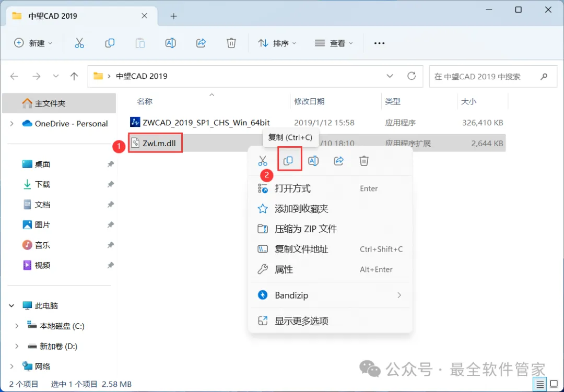564x392 pixels.
Task: Expand the 网络 tree node
Action: point(12,366)
